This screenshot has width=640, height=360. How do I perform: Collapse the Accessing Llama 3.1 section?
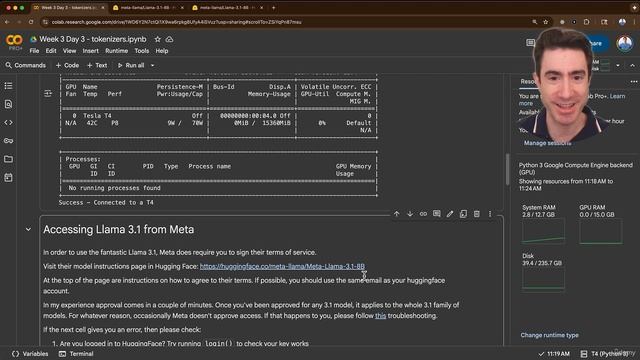point(28,229)
